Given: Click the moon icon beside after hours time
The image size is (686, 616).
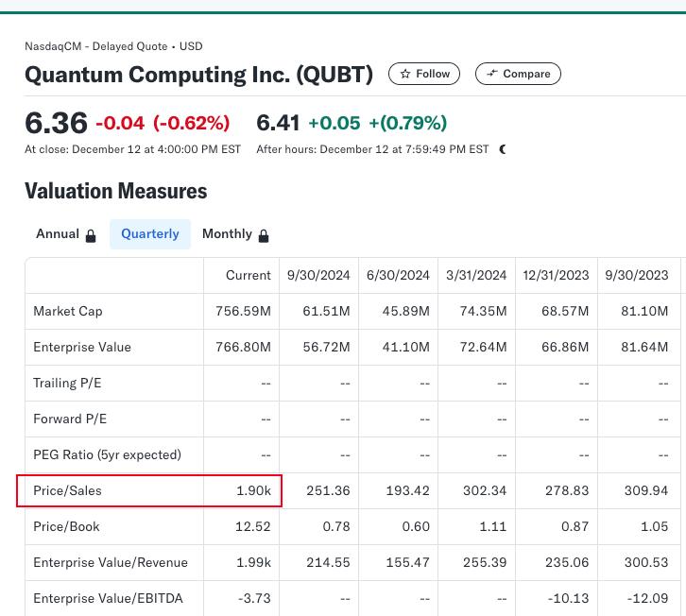Looking at the screenshot, I should [503, 149].
